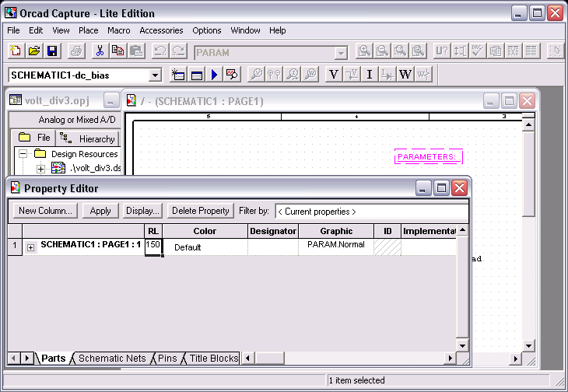Cut selection with the scissors icon
Screen dimensions: 568x392
coord(100,51)
